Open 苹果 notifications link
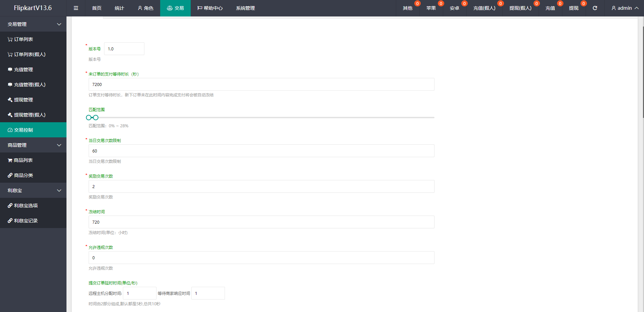644x312 pixels. [x=431, y=8]
